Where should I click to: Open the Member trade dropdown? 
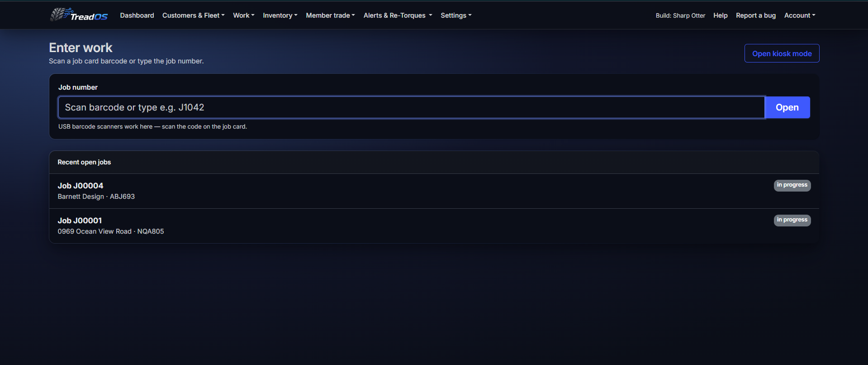click(x=330, y=15)
